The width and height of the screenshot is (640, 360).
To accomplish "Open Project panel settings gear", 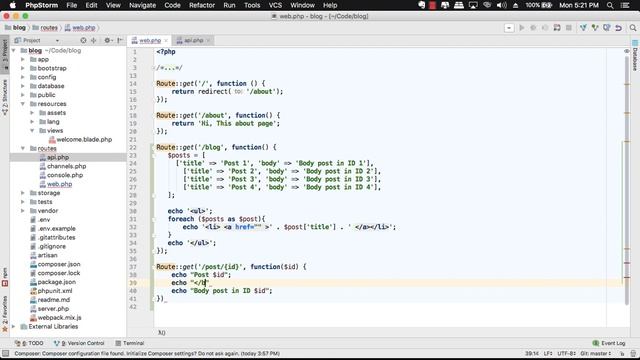I will click(108, 40).
